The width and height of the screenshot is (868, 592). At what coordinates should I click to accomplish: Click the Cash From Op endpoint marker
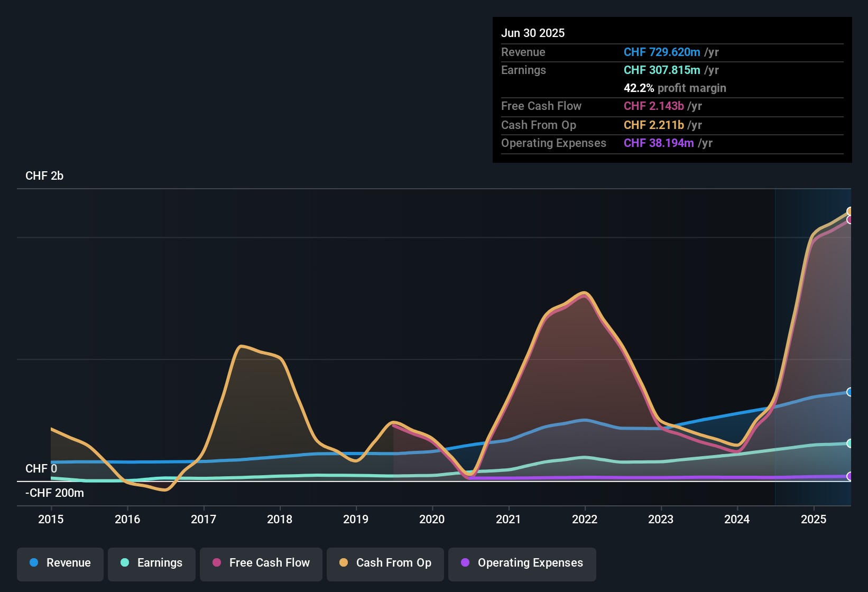coord(849,211)
